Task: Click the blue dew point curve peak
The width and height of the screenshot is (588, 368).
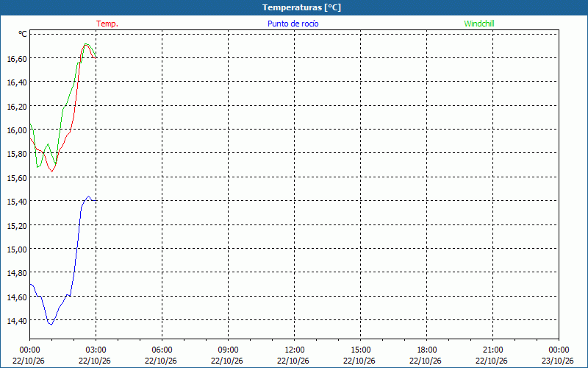Action: coord(88,196)
